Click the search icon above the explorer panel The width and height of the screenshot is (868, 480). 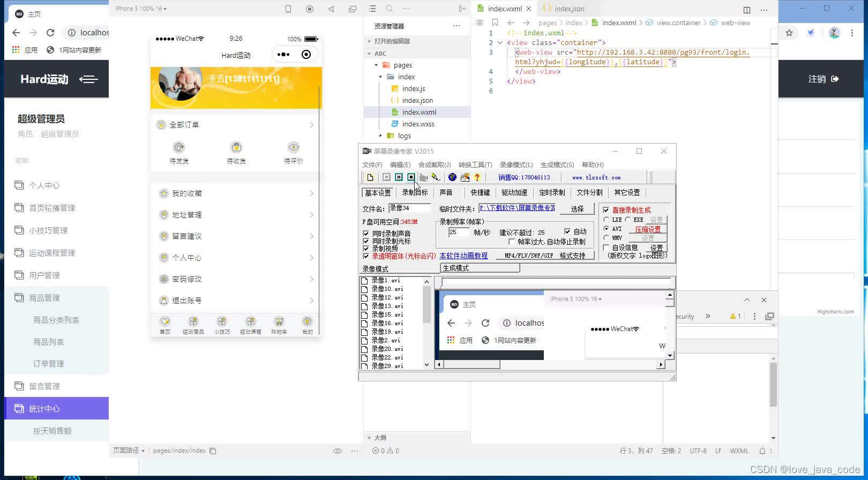click(x=390, y=9)
